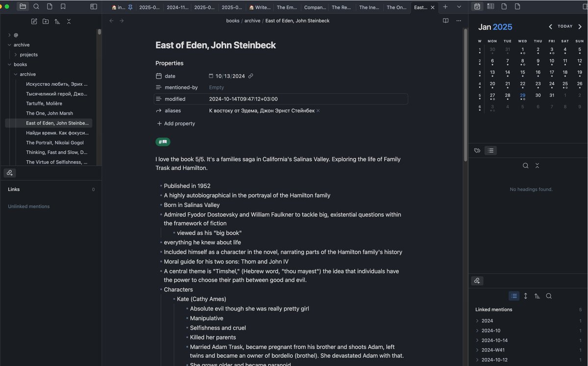588x366 pixels.
Task: Go to next month in calendar
Action: point(580,26)
